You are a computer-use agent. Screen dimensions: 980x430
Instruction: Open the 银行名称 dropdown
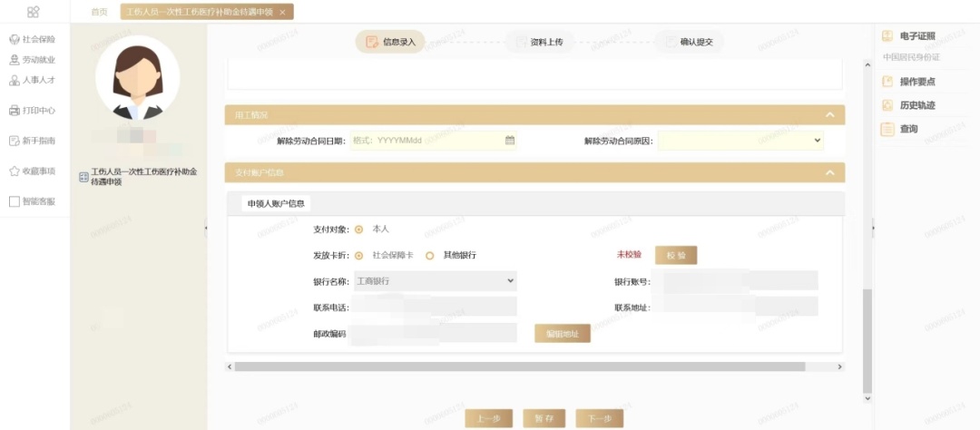coord(434,281)
